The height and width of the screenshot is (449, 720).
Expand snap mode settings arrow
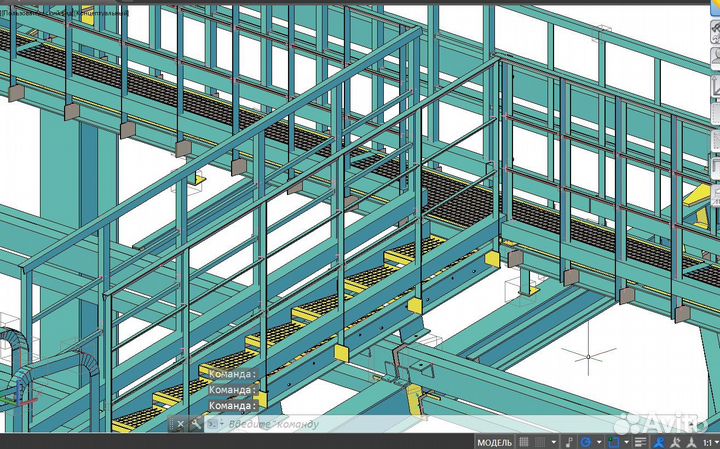553,442
